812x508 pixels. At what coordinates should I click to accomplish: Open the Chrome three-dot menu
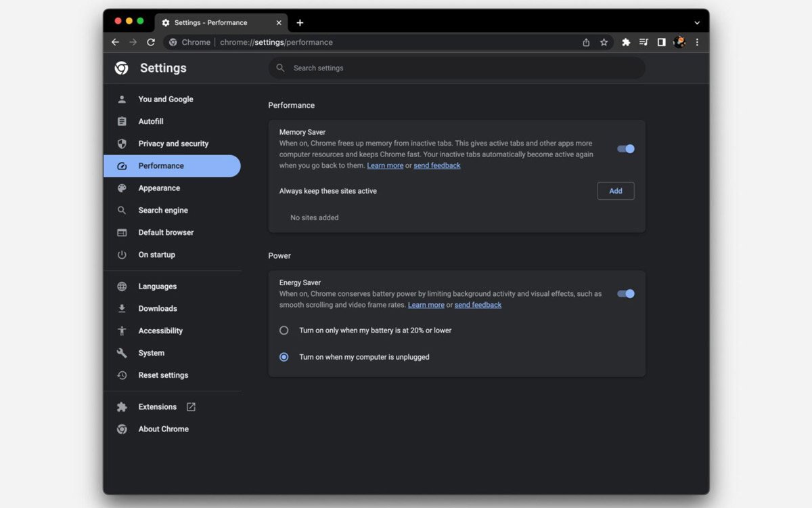coord(697,42)
